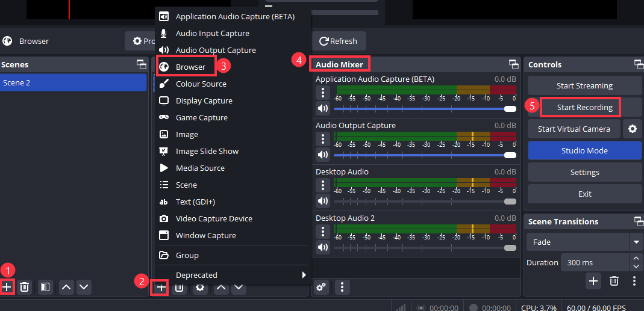Open advanced audio properties gears icon

(322, 287)
